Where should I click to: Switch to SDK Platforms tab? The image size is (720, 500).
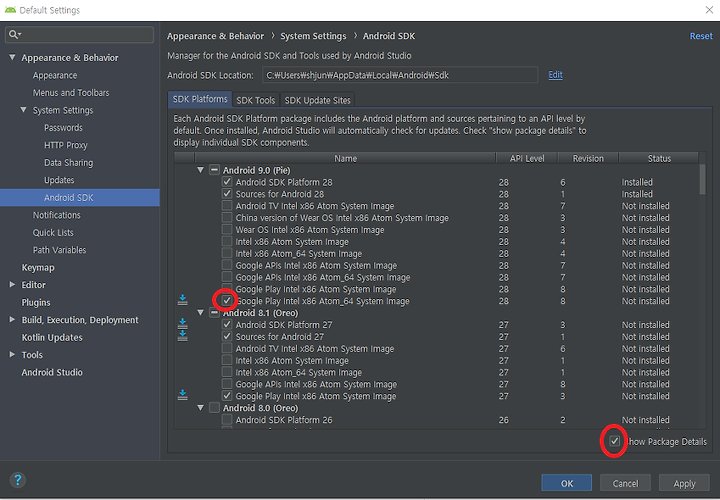tap(200, 99)
